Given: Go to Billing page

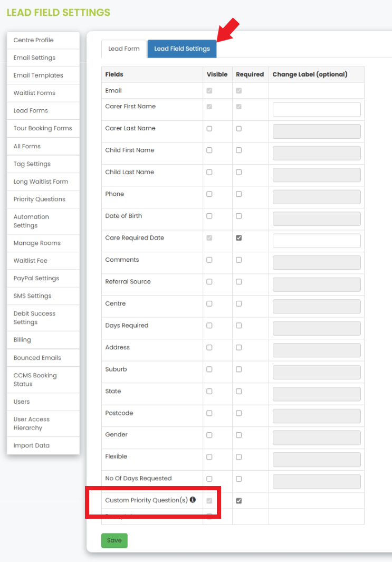Looking at the screenshot, I should click(x=43, y=340).
